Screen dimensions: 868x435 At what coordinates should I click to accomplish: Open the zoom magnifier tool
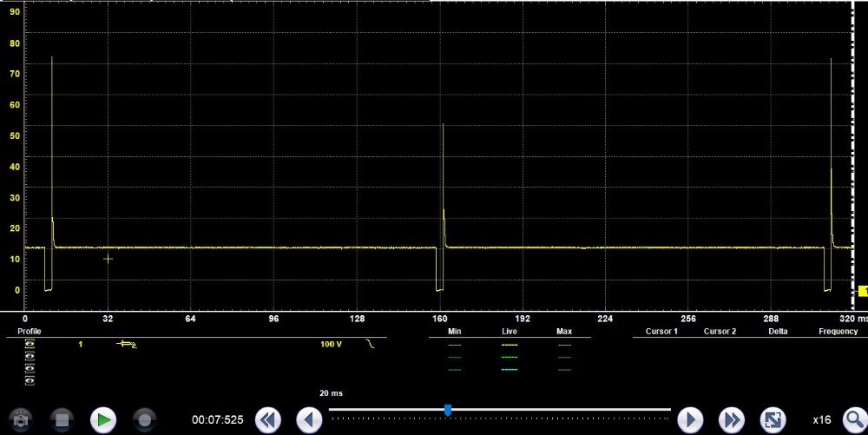(x=853, y=420)
